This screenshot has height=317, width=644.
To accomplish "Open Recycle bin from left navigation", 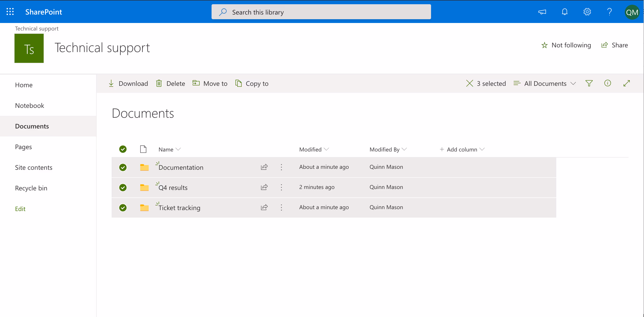I will click(x=31, y=188).
